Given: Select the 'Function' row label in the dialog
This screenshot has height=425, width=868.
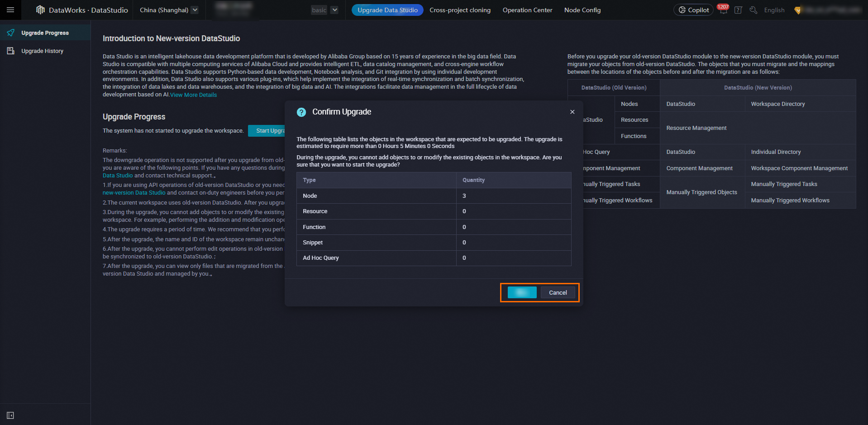Looking at the screenshot, I should pos(314,227).
